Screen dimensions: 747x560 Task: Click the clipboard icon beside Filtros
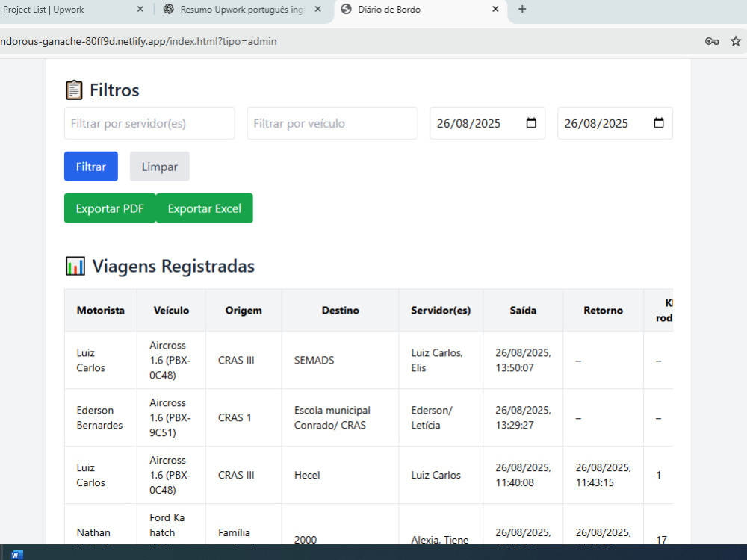pyautogui.click(x=74, y=90)
